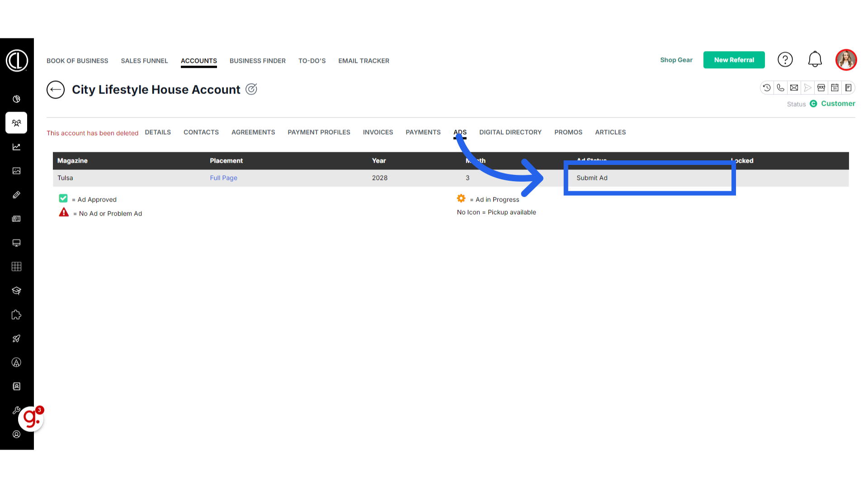This screenshot has width=868, height=488.
Task: Switch to Payment Profiles sub-tab
Action: (319, 132)
